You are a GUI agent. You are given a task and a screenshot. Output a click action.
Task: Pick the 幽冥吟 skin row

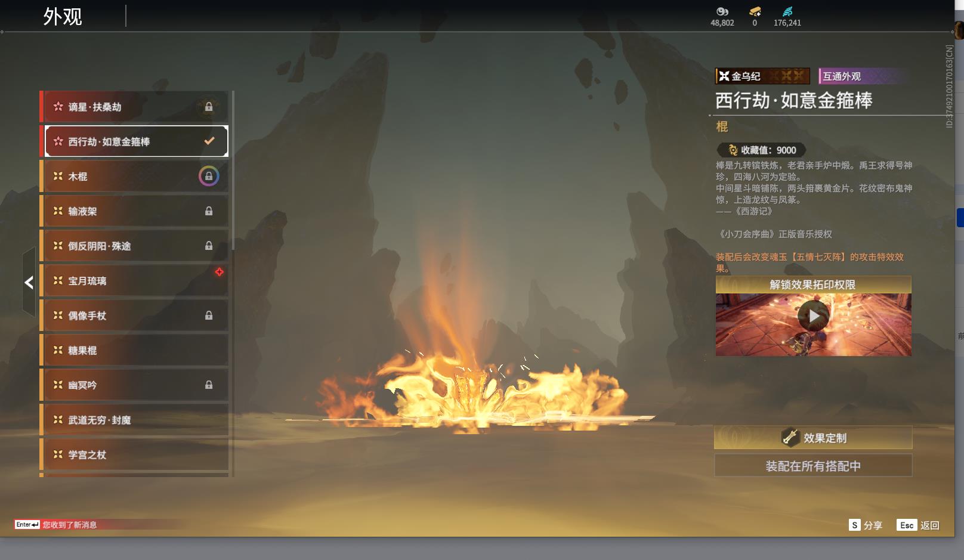pos(134,385)
